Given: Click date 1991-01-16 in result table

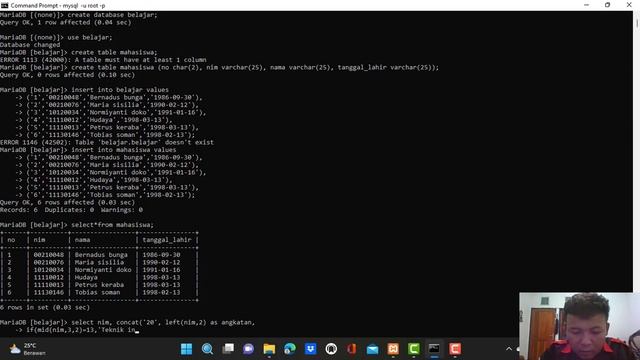Looking at the screenshot, I should coord(161,270).
